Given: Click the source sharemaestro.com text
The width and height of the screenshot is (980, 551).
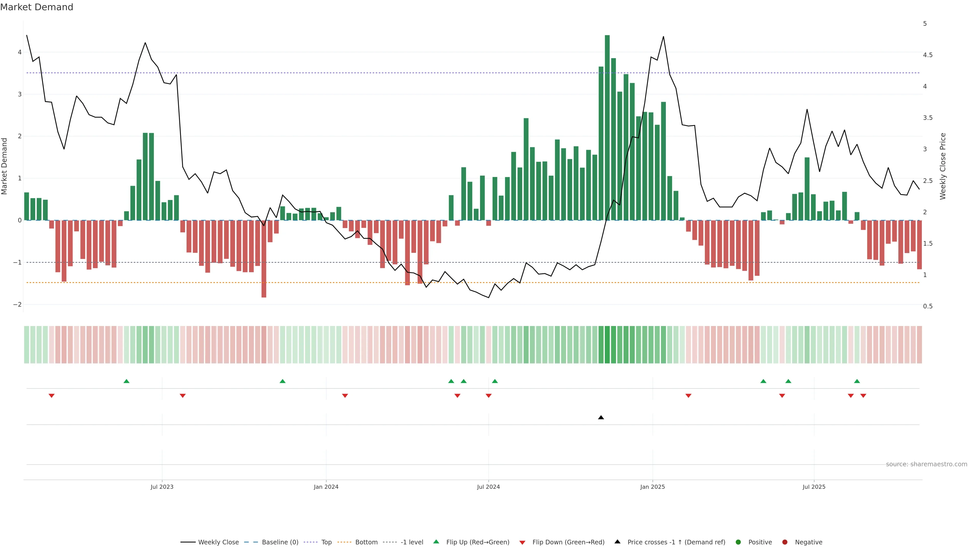Looking at the screenshot, I should pyautogui.click(x=926, y=464).
